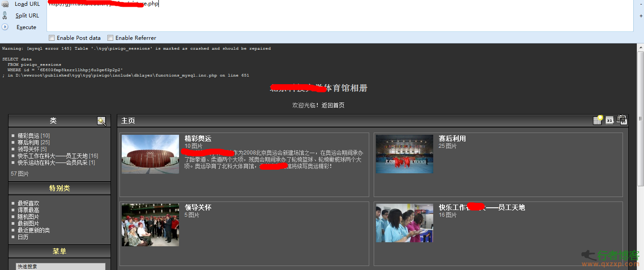Screen dimensions: 644x270
Task: Click the 16 图片 count under 员工天地
Action: [x=448, y=215]
